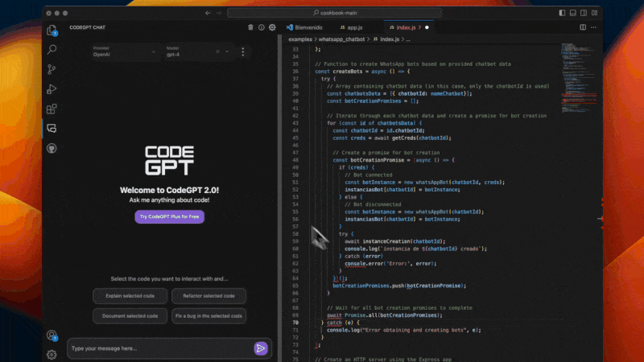Switch to the Bienvenido tab

pyautogui.click(x=304, y=27)
